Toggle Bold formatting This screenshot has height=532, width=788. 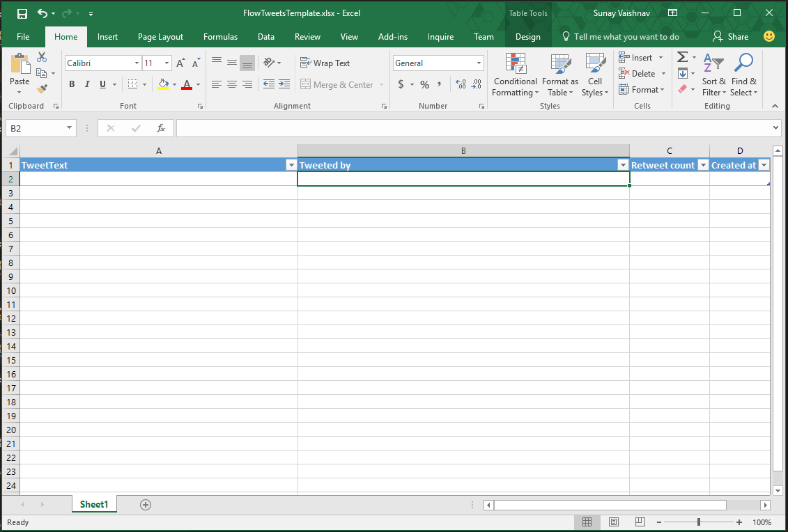tap(72, 84)
